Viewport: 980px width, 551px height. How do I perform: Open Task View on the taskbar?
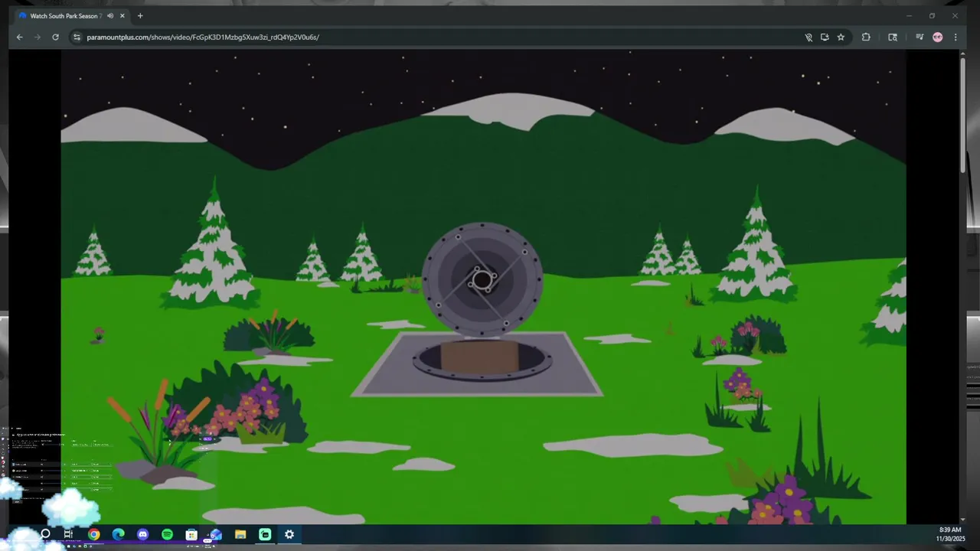(x=69, y=535)
